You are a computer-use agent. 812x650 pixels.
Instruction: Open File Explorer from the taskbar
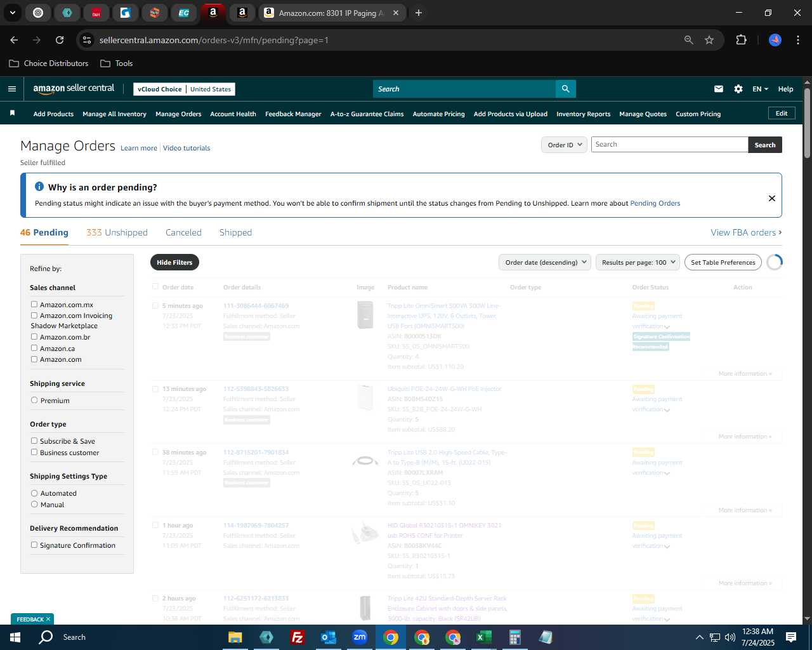click(x=235, y=637)
